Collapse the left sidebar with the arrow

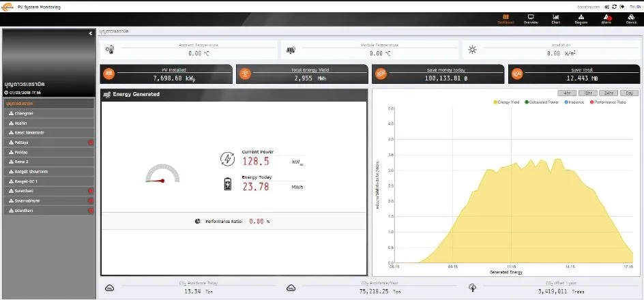coord(90,33)
